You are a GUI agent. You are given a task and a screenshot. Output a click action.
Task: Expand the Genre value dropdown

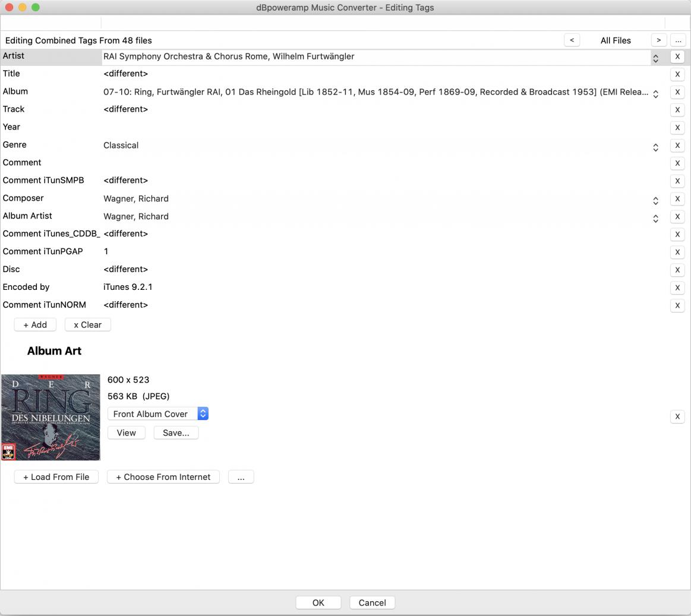pyautogui.click(x=655, y=147)
